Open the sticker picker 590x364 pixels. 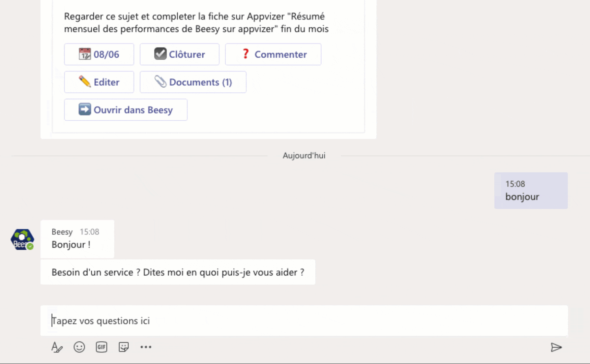124,347
